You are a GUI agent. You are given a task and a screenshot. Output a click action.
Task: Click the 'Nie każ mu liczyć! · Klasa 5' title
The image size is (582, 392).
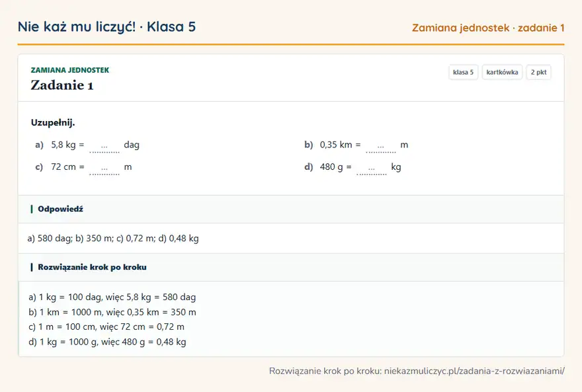click(x=106, y=27)
